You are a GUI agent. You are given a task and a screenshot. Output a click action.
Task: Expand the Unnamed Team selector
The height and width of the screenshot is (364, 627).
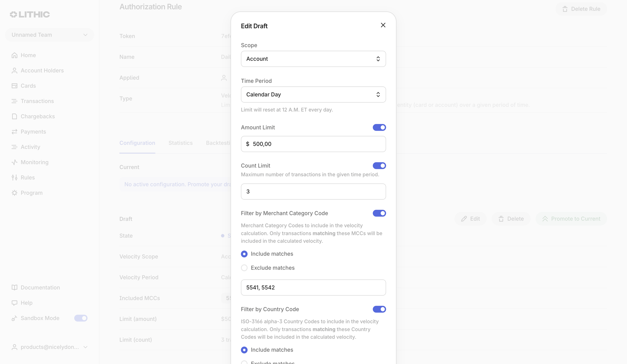point(49,35)
